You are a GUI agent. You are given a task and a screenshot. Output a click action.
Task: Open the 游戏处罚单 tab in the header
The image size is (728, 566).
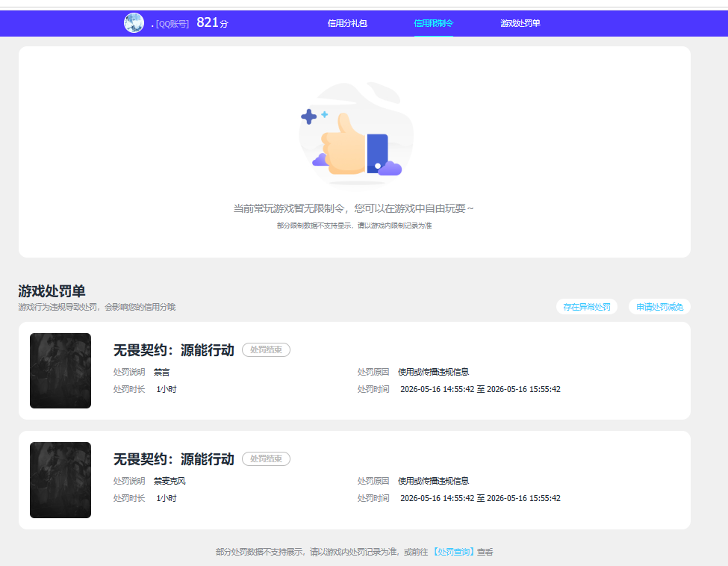coord(520,23)
